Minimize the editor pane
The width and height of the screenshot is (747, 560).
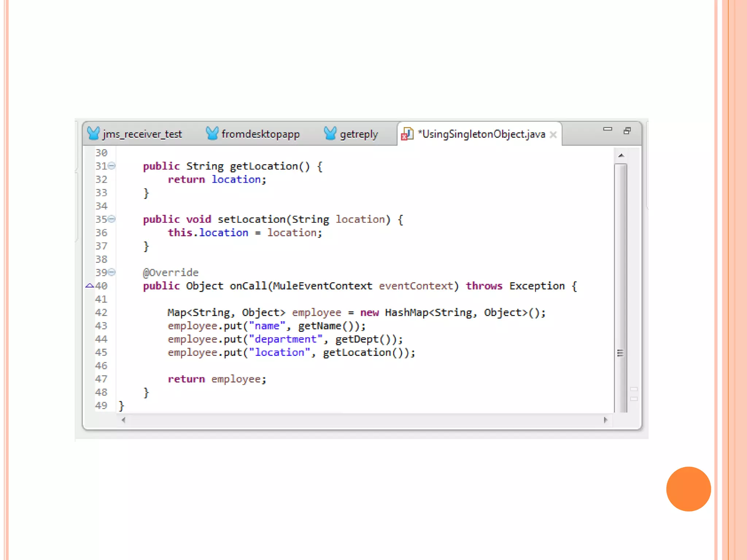point(607,129)
